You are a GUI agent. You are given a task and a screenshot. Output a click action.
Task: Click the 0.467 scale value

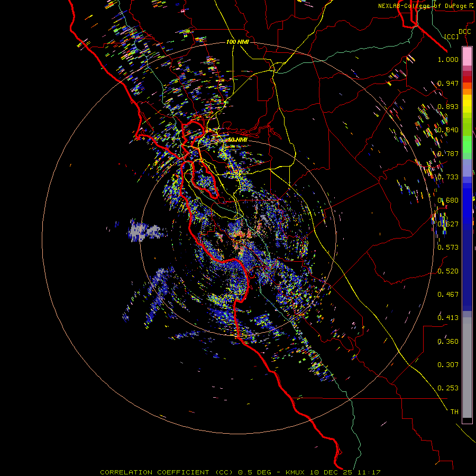(x=448, y=295)
